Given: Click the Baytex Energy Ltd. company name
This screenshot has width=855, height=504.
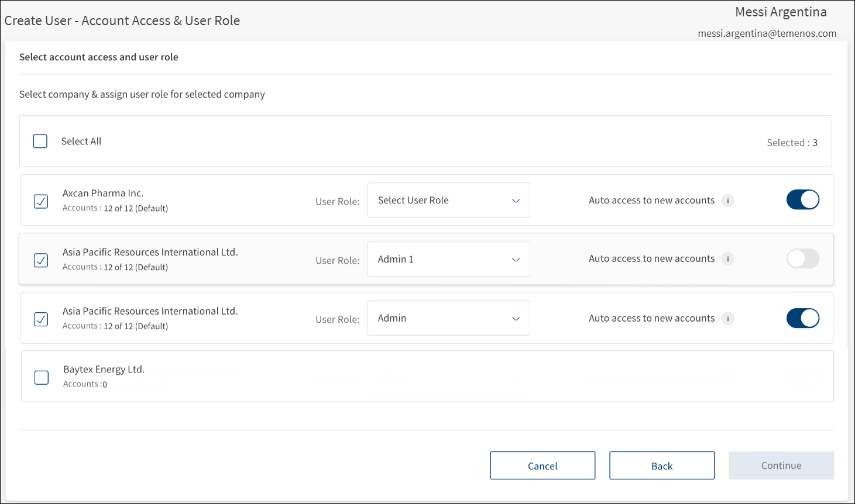Looking at the screenshot, I should pyautogui.click(x=104, y=370).
